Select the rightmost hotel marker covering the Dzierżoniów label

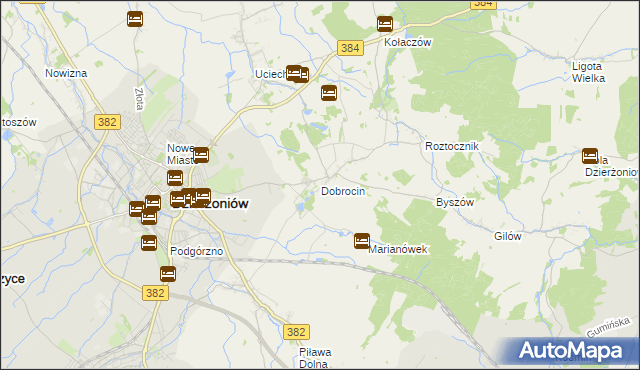(203, 196)
